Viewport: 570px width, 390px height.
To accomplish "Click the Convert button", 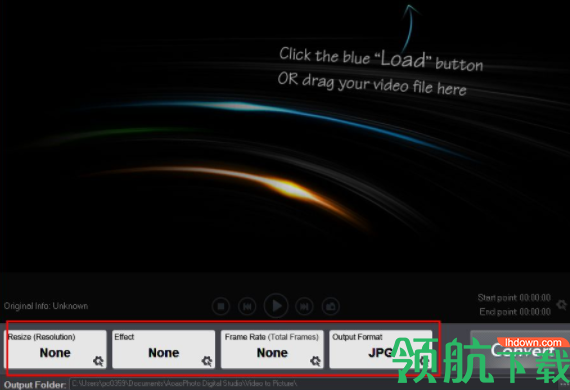I will point(520,350).
